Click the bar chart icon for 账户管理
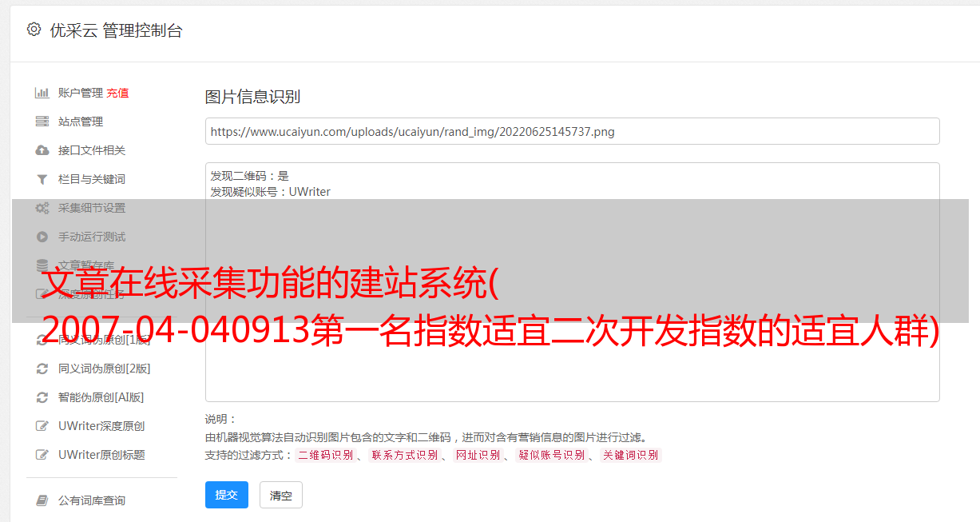Viewport: 980px width, 522px height. (x=42, y=93)
